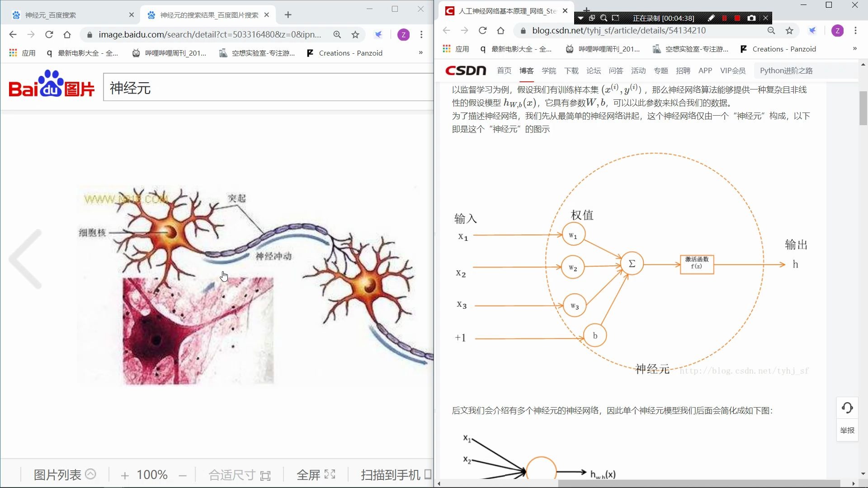Click the bird extension icon in Baidu window
Viewport: 868px width, 488px height.
pyautogui.click(x=379, y=34)
